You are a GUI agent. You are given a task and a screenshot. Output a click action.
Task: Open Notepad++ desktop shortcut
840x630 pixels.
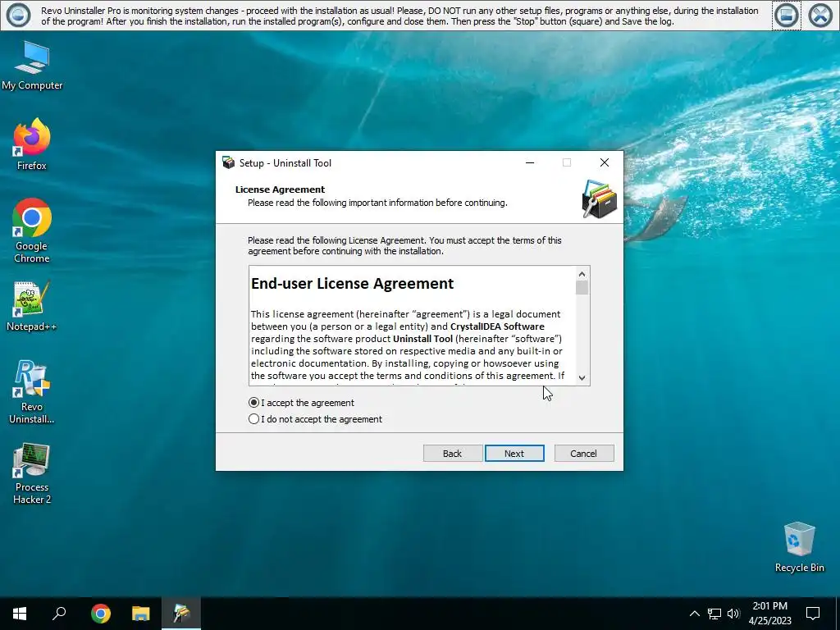[32, 306]
